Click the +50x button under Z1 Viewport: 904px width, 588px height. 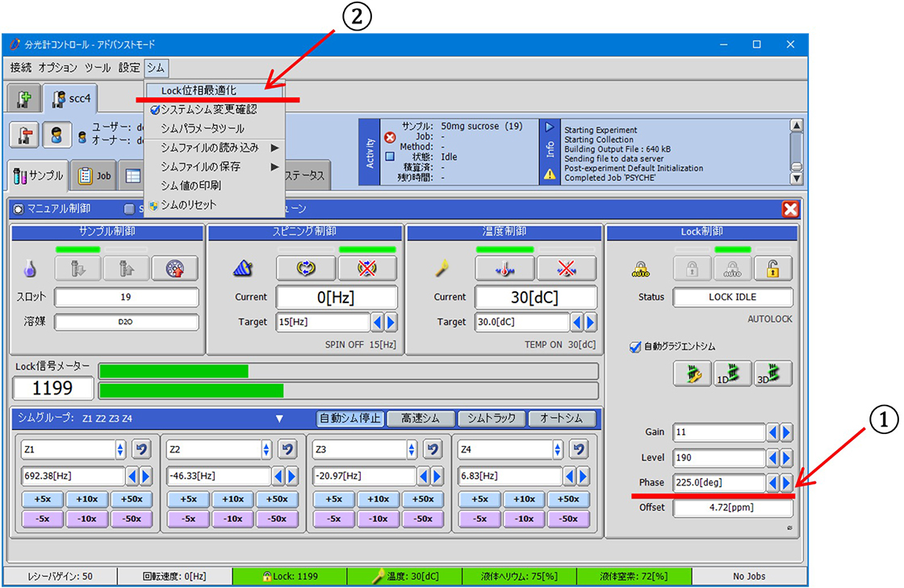132,499
